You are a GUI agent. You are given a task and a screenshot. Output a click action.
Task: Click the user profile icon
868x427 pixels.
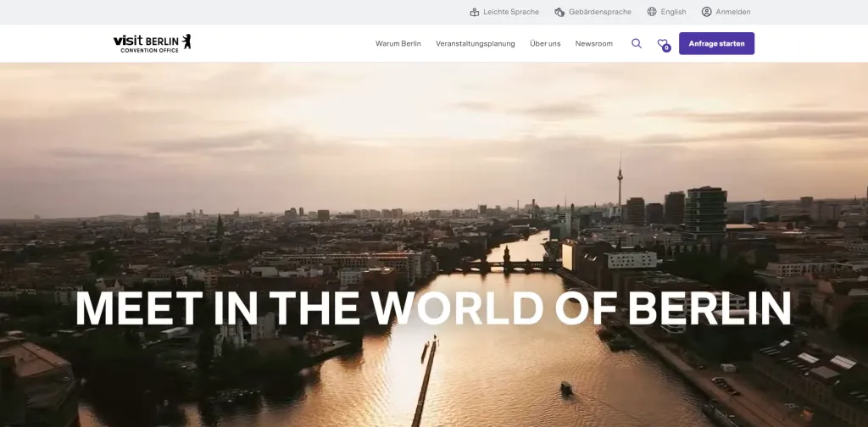point(706,12)
